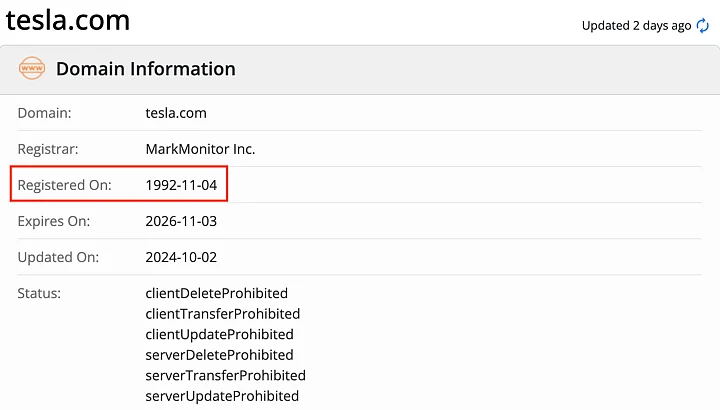This screenshot has width=720, height=410.
Task: Click the "Updated 2 days ago" text
Action: [x=636, y=26]
